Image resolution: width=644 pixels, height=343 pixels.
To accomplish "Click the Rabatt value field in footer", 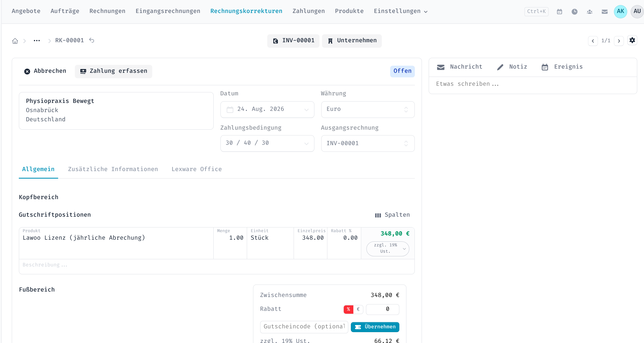I will [382, 309].
